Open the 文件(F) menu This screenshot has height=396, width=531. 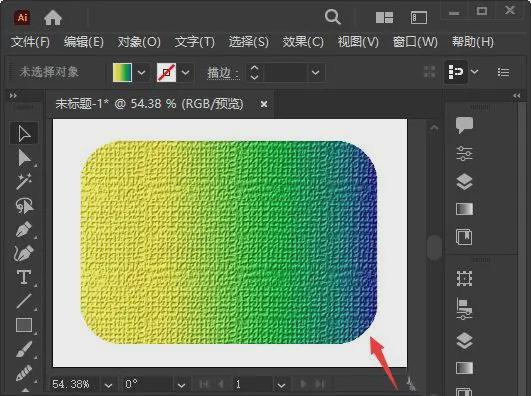click(30, 42)
